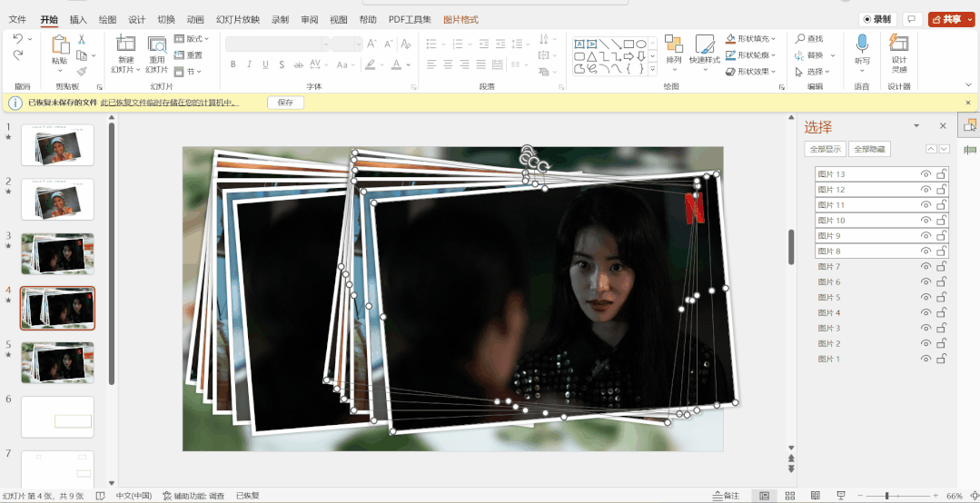Click the Clear Formatting icon

click(x=406, y=44)
